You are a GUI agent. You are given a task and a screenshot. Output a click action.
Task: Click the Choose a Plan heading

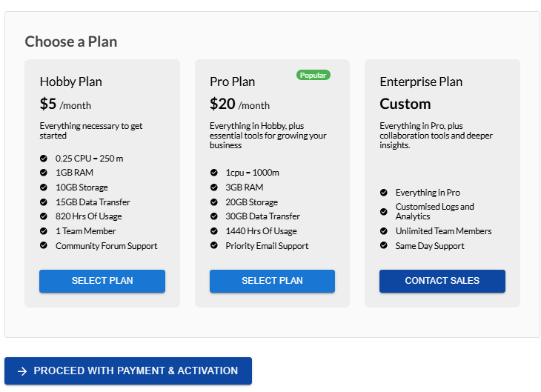71,41
